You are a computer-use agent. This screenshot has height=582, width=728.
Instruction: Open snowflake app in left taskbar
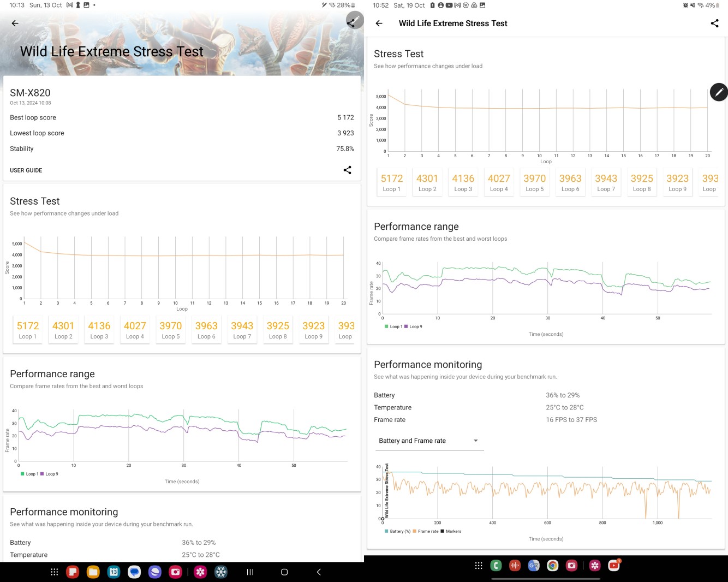click(221, 572)
